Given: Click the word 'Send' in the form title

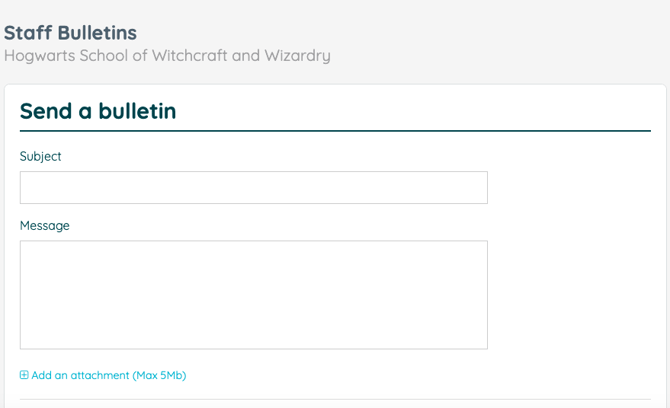Looking at the screenshot, I should coord(46,111).
